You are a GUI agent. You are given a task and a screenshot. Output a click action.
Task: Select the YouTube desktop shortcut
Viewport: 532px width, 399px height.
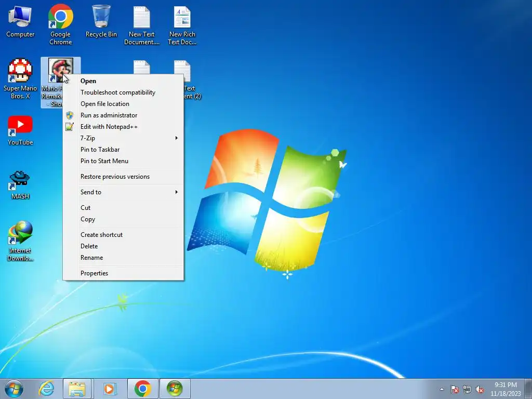pyautogui.click(x=20, y=130)
